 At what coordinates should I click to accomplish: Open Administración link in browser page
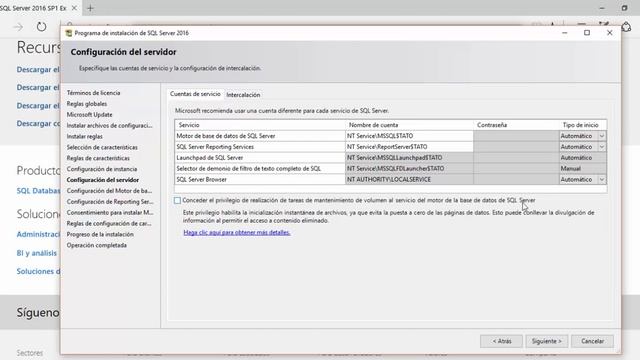pos(38,234)
